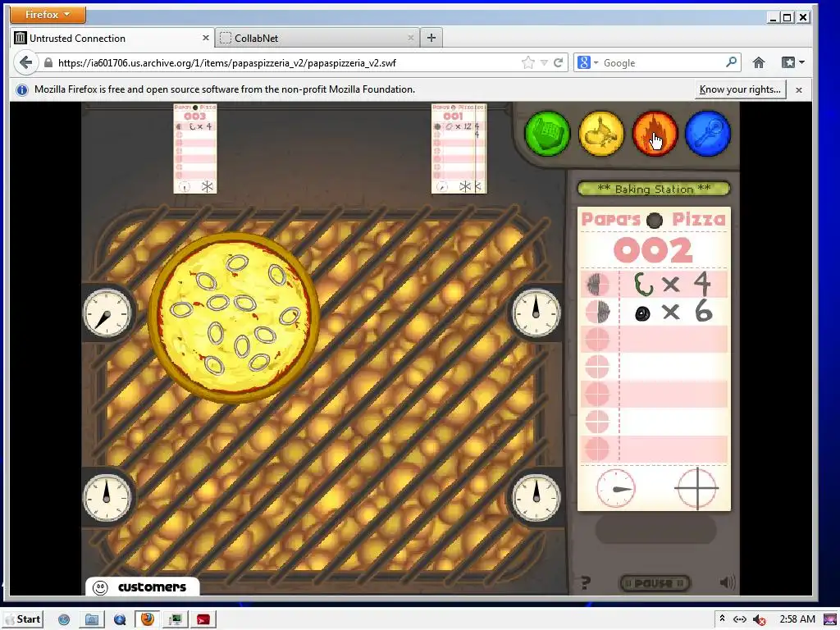Click the right-half pizza placement icon
Screen dimensions: 840x630
point(597,312)
